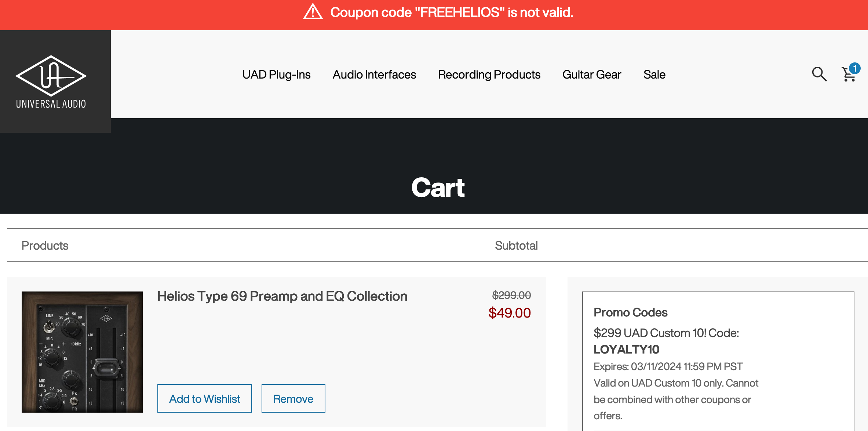Open the Guitar Gear menu
Screen dimensions: 868x431
592,75
